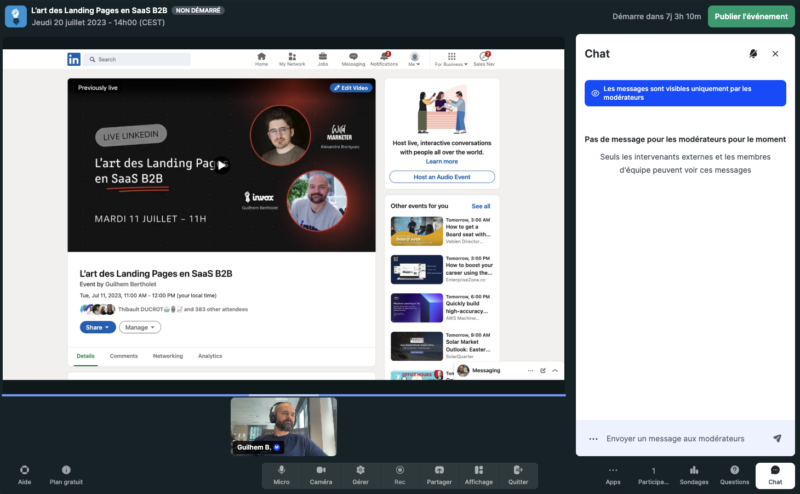
Task: Open Sales Nav icon
Action: click(x=484, y=59)
